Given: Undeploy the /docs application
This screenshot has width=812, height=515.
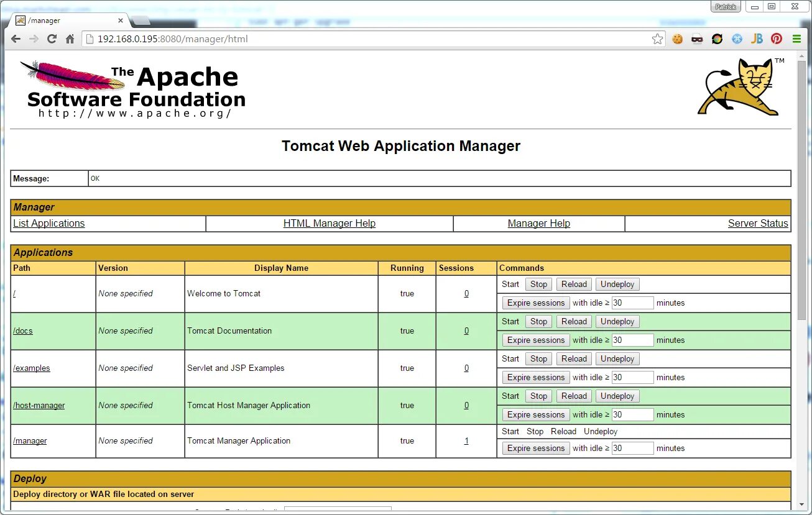Looking at the screenshot, I should click(x=617, y=322).
